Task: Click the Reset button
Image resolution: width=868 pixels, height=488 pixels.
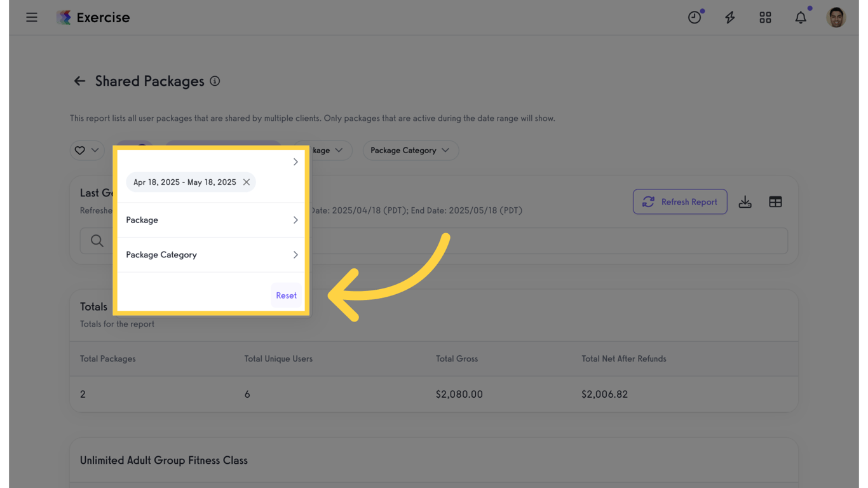Action: pos(286,295)
